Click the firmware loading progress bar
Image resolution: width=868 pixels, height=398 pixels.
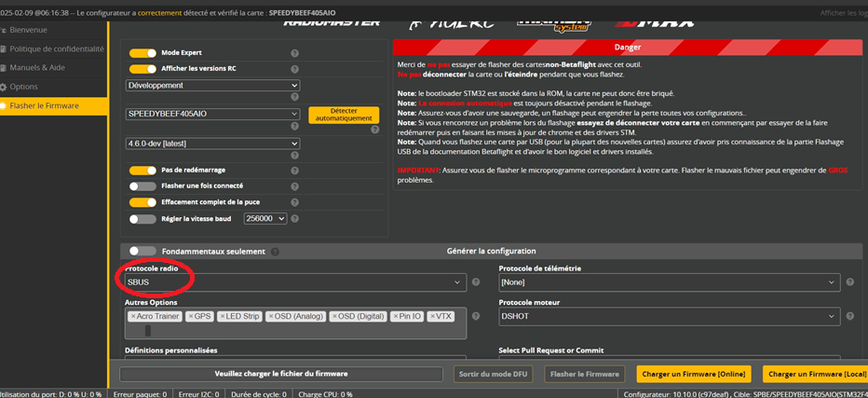(280, 374)
